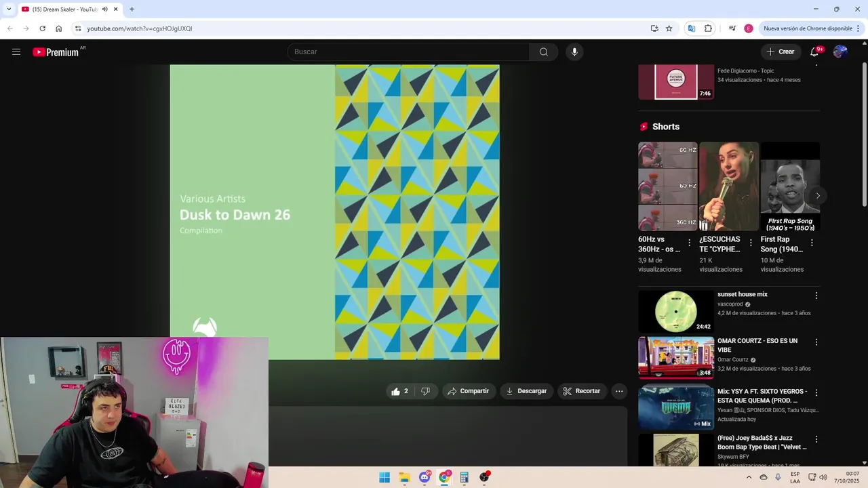Click the Dusk to Dawn 26 video player
The image size is (868, 488).
(x=334, y=212)
